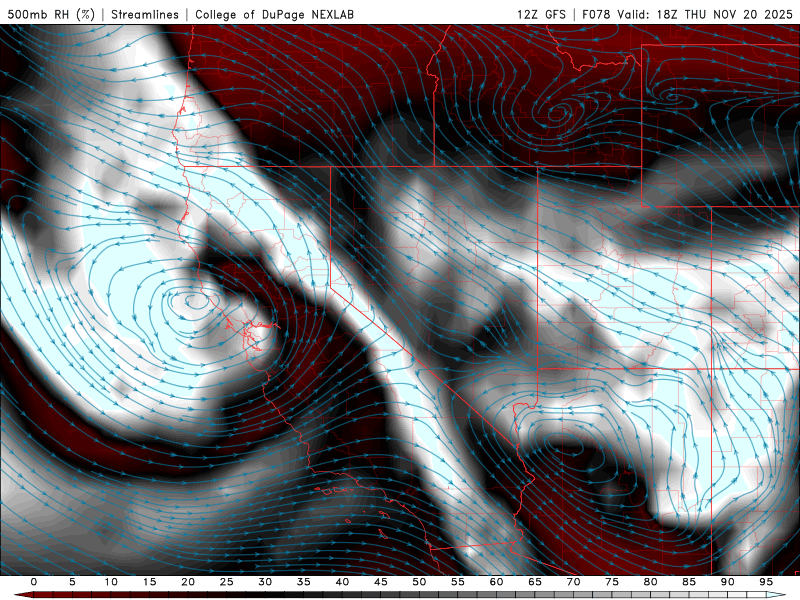Click the '5' label on the color scale
800x600 pixels.
72,582
